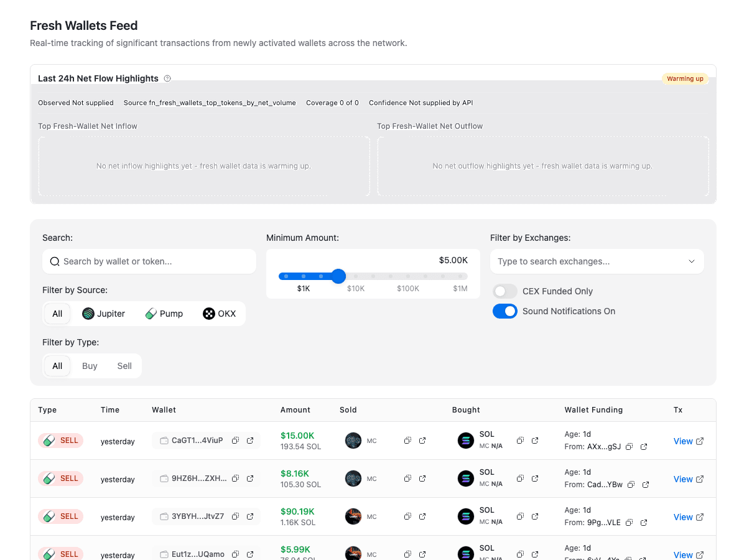Image resolution: width=734 pixels, height=560 pixels.
Task: Turn off Sound Notifications switch
Action: point(504,311)
